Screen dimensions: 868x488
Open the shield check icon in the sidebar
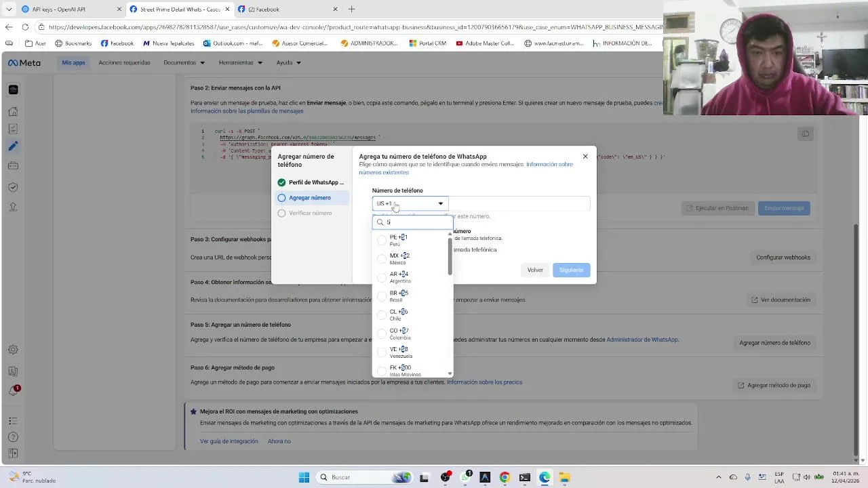(x=13, y=187)
